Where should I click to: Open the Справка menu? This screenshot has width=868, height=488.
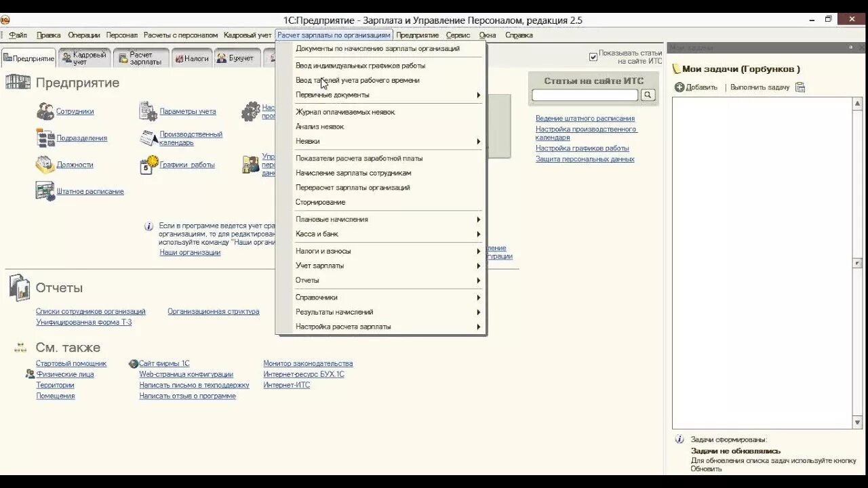[x=519, y=35]
